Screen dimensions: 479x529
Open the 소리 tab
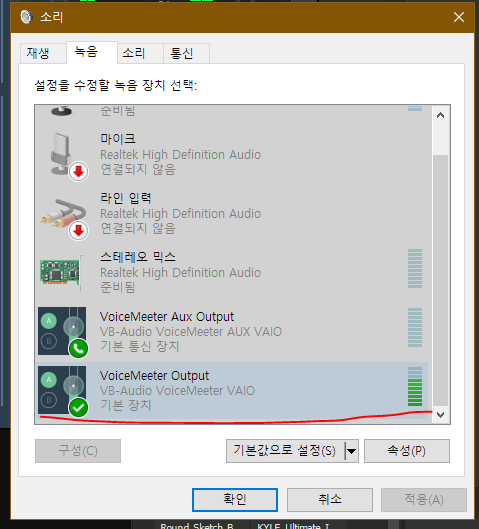point(140,53)
